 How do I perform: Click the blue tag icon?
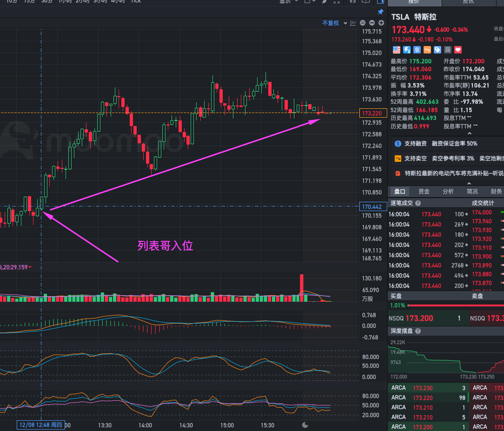438,50
